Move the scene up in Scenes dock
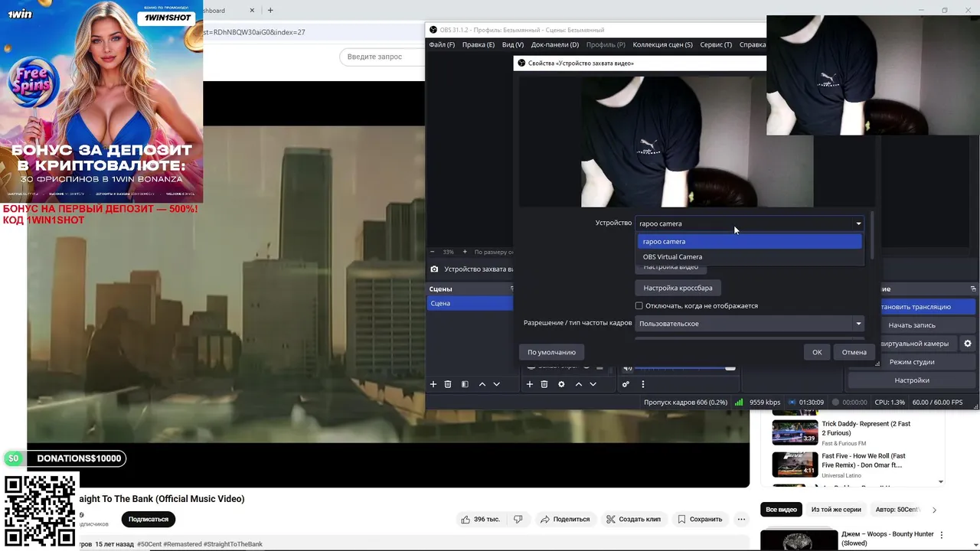 click(x=482, y=384)
